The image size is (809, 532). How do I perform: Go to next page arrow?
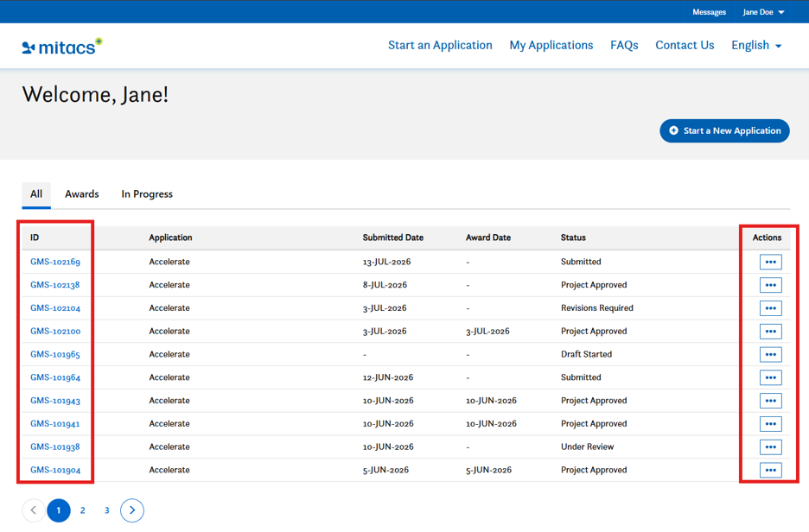tap(132, 510)
